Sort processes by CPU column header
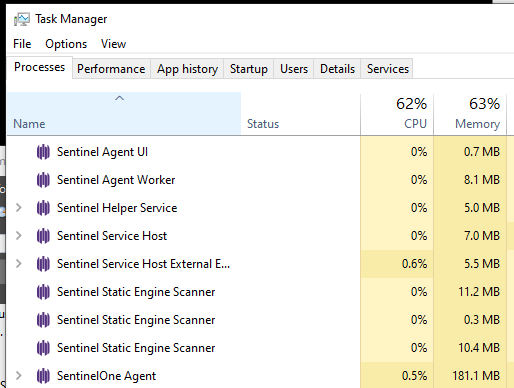Image resolution: width=514 pixels, height=388 pixels. [397, 114]
